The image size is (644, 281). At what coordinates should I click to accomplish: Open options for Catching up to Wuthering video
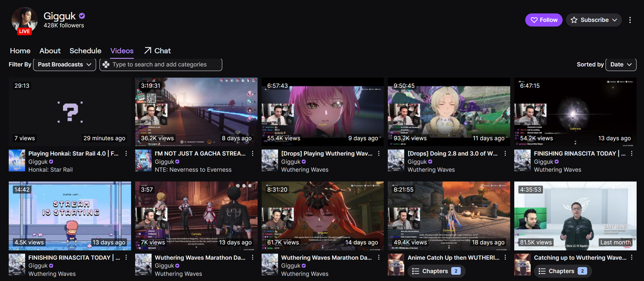632,257
